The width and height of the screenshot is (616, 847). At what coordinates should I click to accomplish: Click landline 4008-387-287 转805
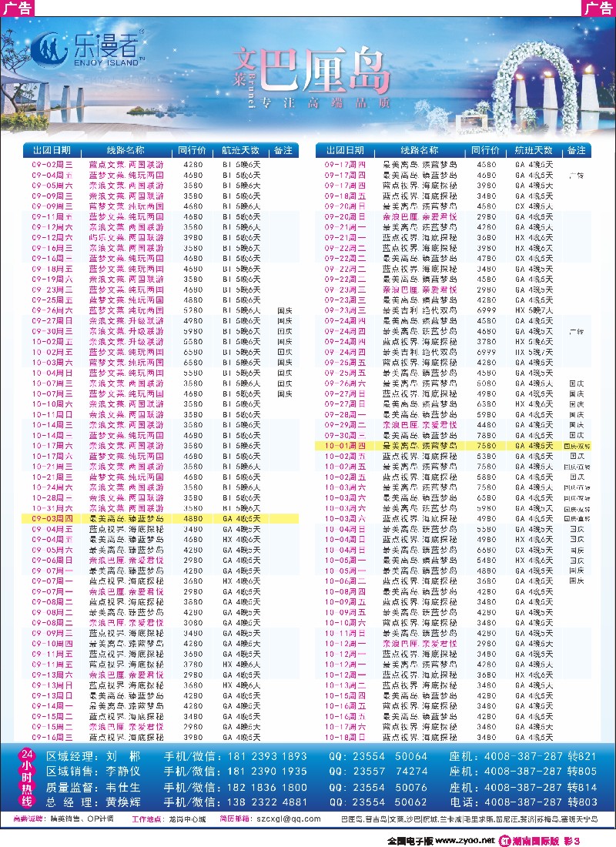tap(541, 772)
